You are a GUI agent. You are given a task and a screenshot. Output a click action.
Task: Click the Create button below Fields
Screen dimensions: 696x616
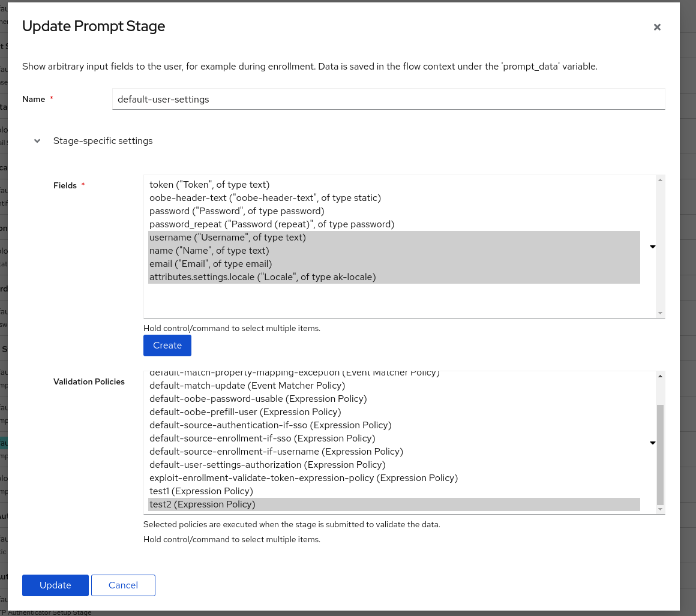167,345
